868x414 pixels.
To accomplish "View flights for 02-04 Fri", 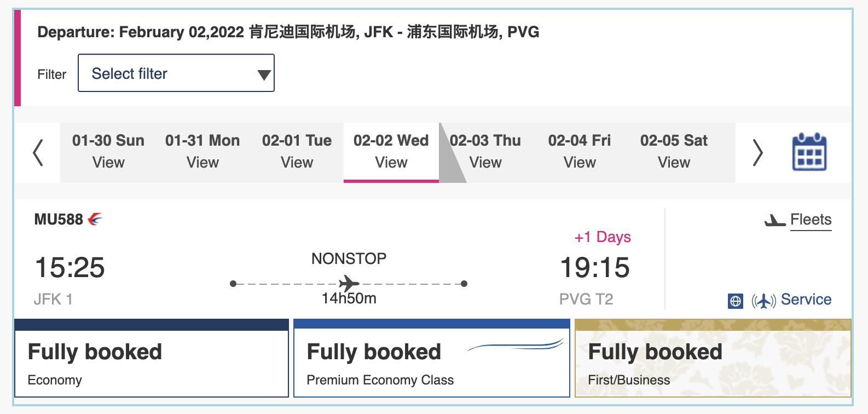I will pos(580,152).
